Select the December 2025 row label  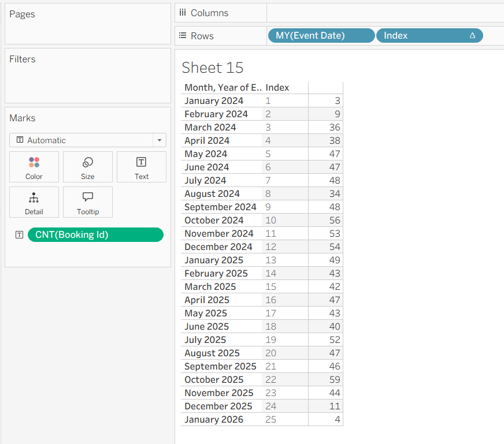218,406
